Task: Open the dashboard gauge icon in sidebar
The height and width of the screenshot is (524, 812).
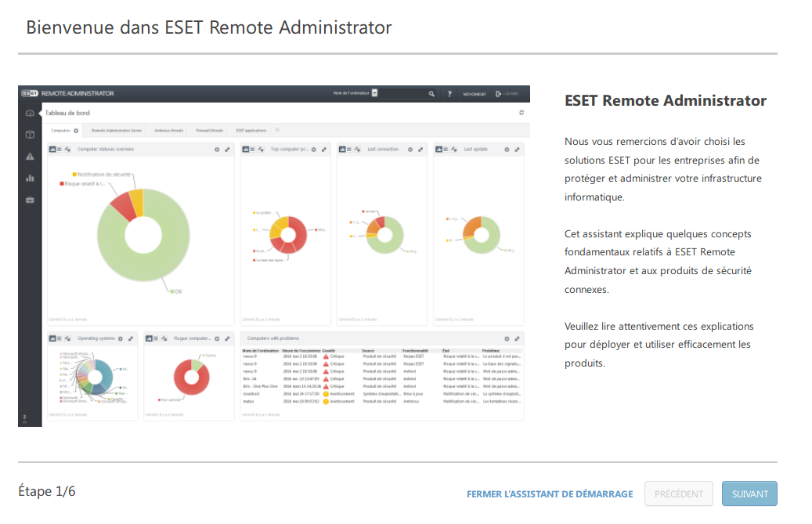Action: tap(30, 114)
